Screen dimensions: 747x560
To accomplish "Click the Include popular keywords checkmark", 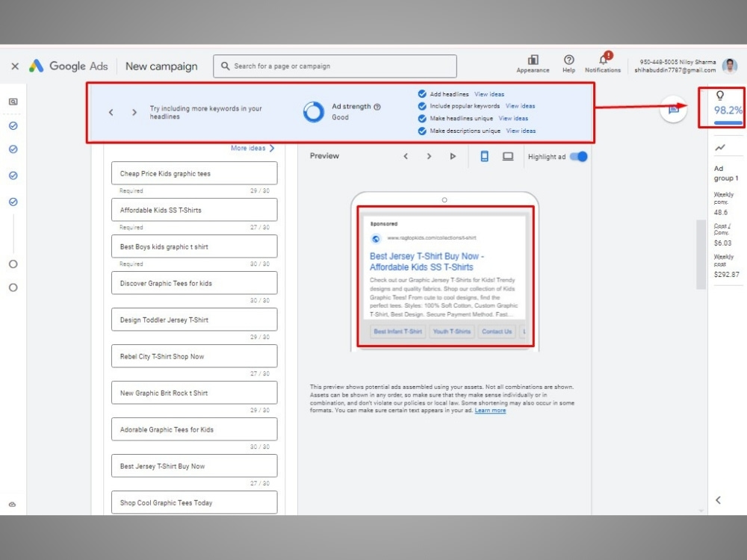I will coord(422,106).
